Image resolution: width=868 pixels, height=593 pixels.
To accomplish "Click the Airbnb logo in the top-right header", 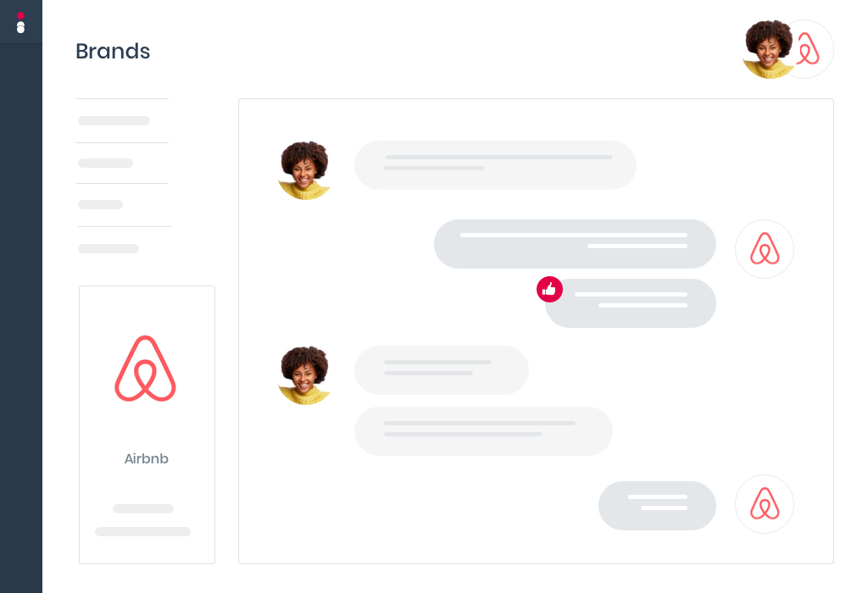I will coord(809,49).
